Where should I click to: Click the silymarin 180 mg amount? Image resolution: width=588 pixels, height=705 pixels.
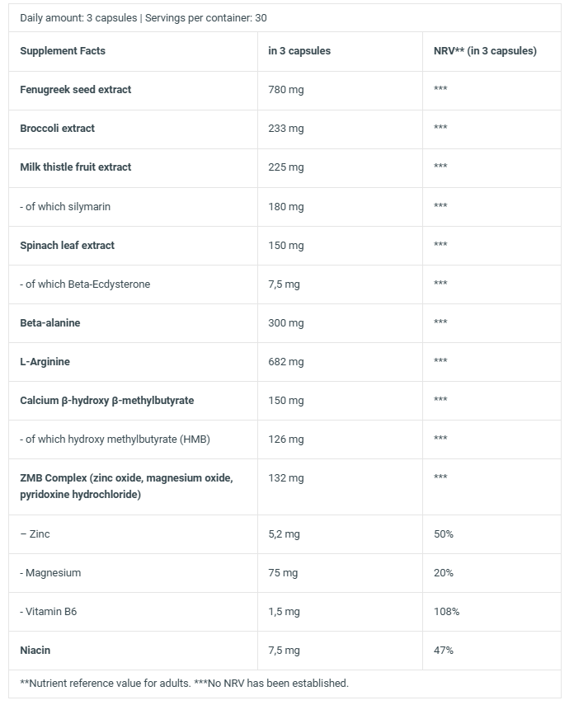(286, 207)
